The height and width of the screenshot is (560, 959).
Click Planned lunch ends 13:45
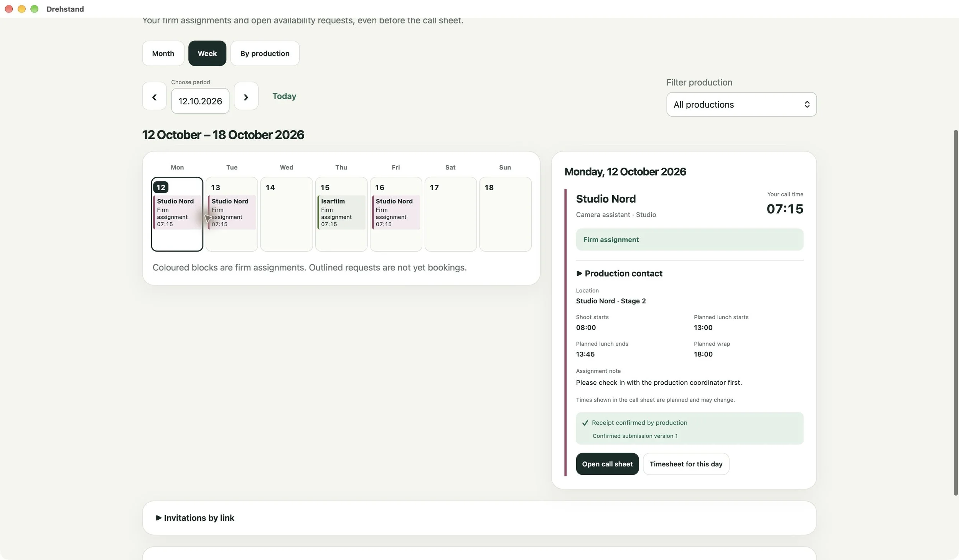[585, 354]
